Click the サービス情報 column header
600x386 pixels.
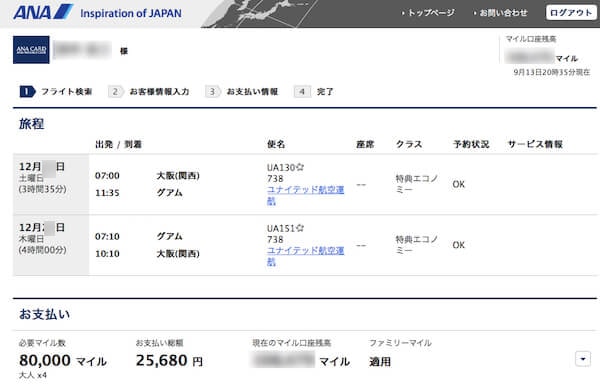point(535,144)
